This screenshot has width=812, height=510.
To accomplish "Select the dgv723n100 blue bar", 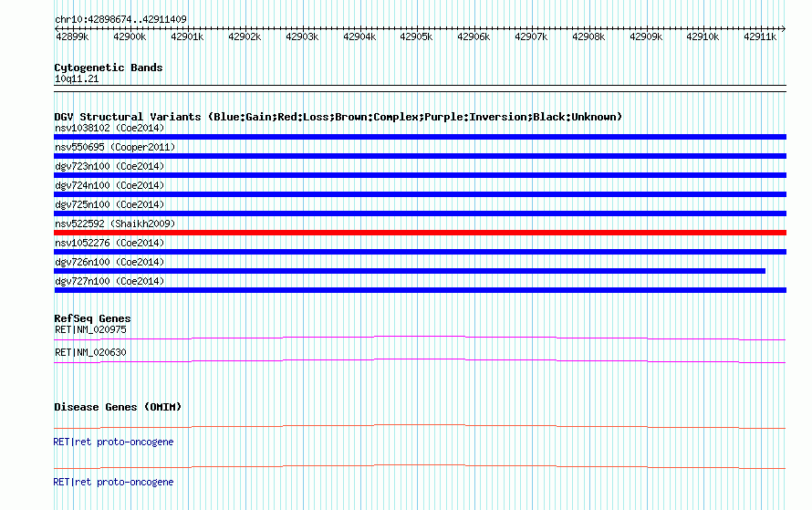I will click(420, 175).
